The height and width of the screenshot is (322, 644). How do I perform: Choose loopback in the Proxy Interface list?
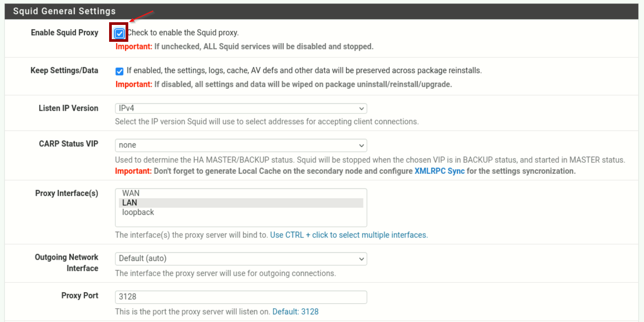tap(138, 213)
